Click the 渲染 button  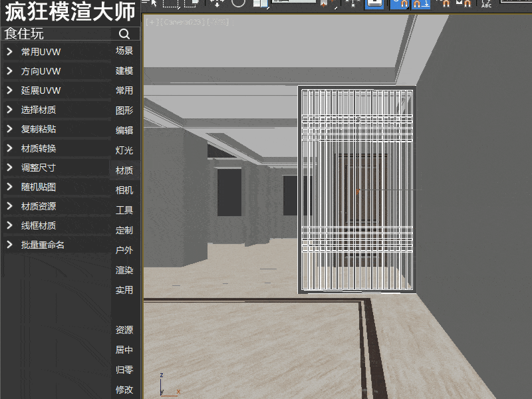coord(124,270)
